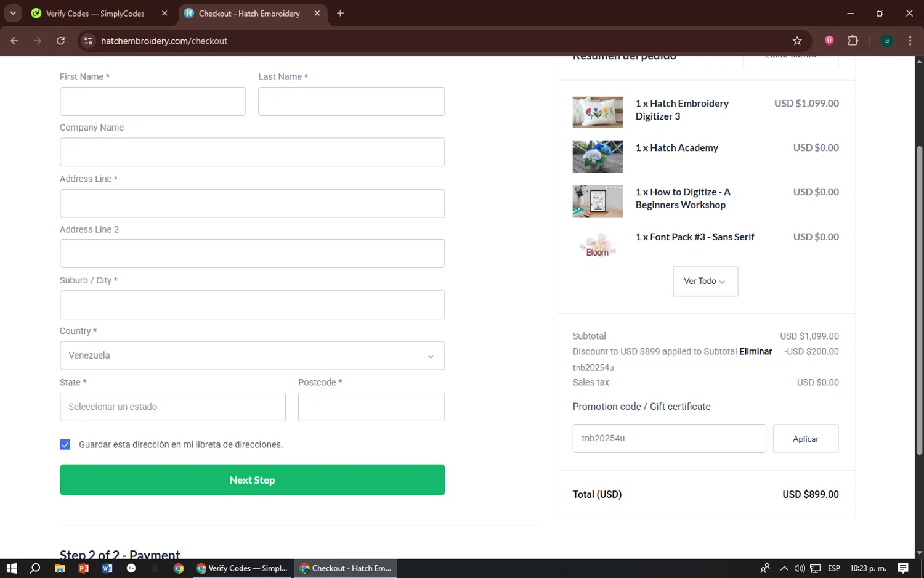Open the People icon in system tray
Screen dimensions: 924x578
point(765,568)
